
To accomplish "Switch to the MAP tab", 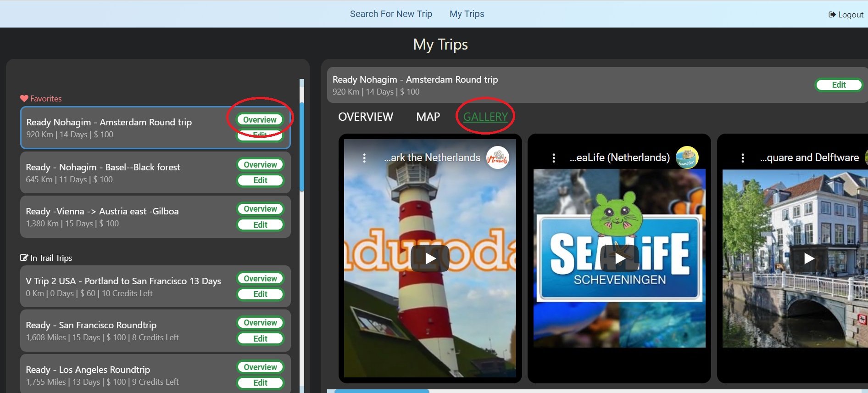I will tap(428, 117).
